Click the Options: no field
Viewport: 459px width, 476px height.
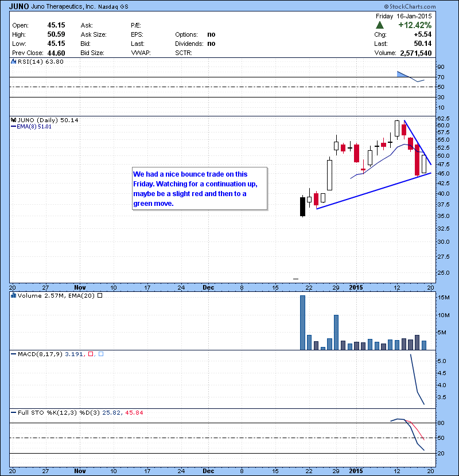click(x=195, y=34)
